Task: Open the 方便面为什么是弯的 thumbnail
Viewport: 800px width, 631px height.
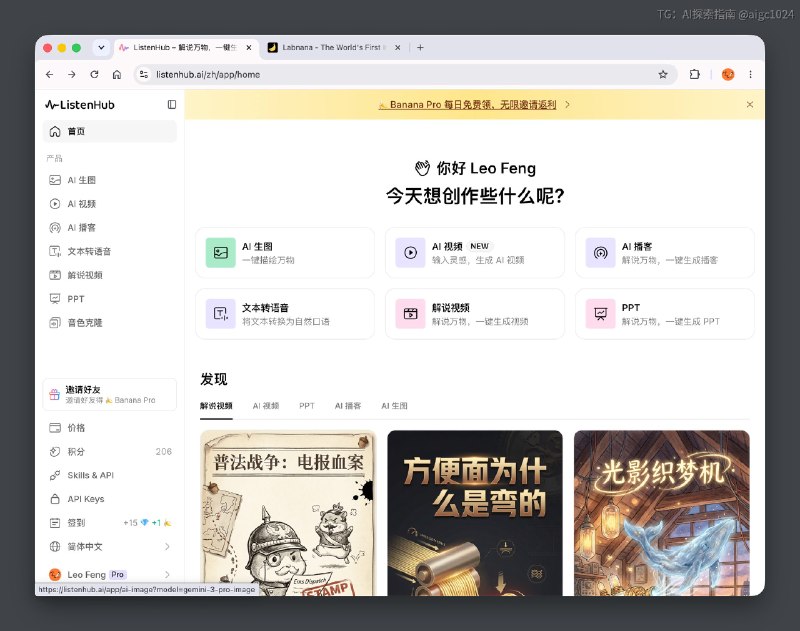Action: pos(475,513)
